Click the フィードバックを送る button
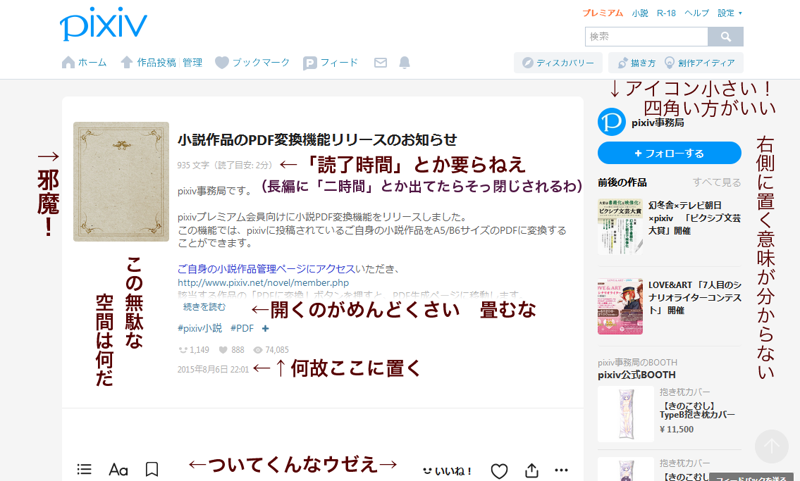Viewport: 800px width, 481px height. point(751,477)
